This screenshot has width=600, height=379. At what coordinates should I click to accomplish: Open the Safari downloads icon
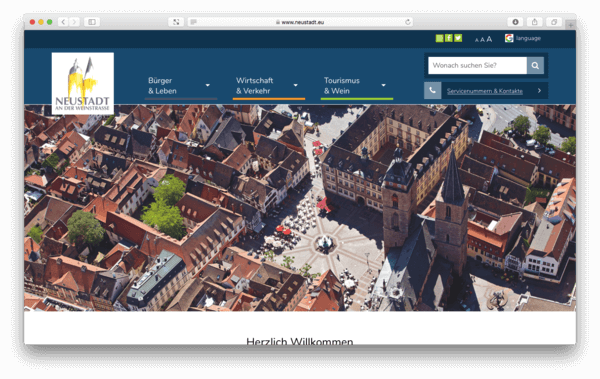click(515, 22)
